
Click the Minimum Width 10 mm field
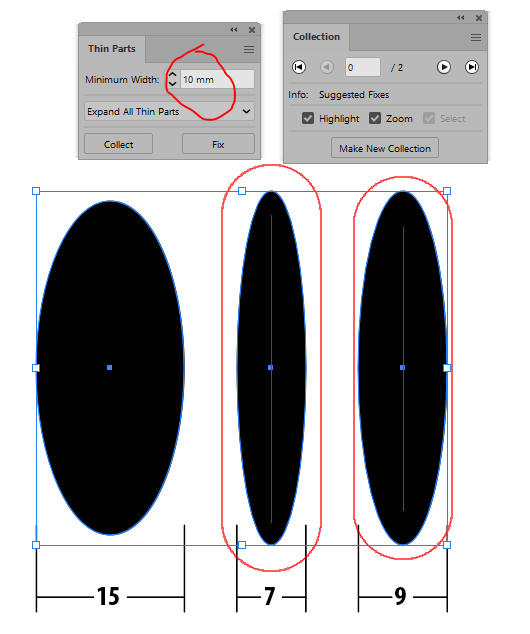point(217,79)
